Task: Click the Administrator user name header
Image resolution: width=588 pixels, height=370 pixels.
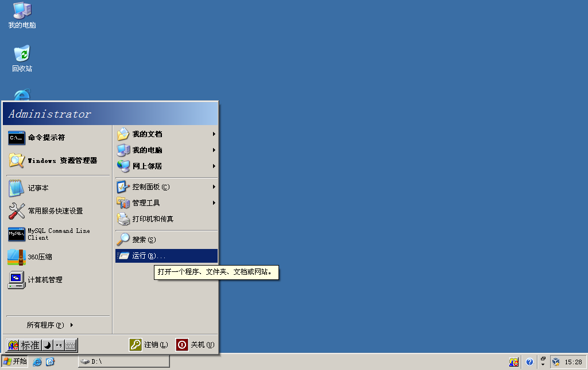Action: [49, 114]
